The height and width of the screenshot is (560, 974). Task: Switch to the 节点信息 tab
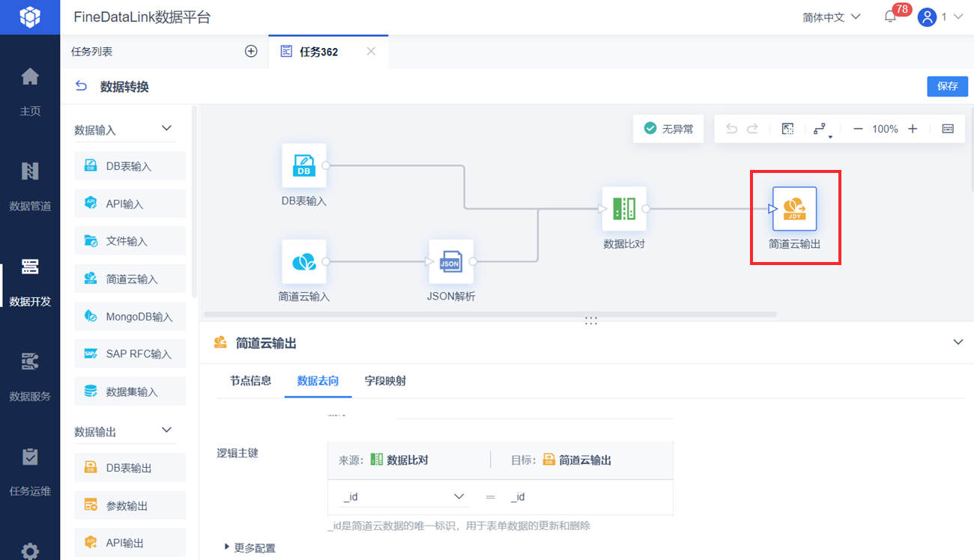pos(250,380)
